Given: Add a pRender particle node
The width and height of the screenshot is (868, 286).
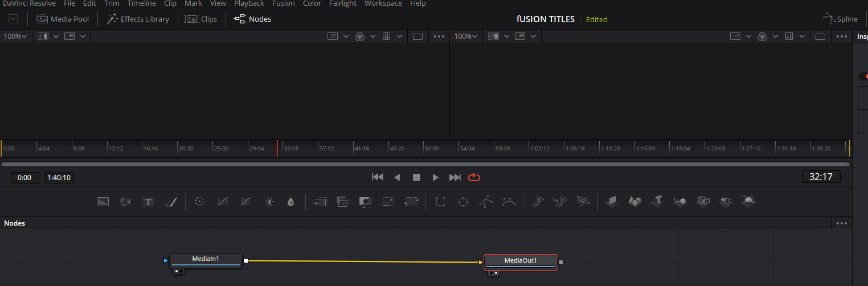Looking at the screenshot, I should (x=583, y=201).
